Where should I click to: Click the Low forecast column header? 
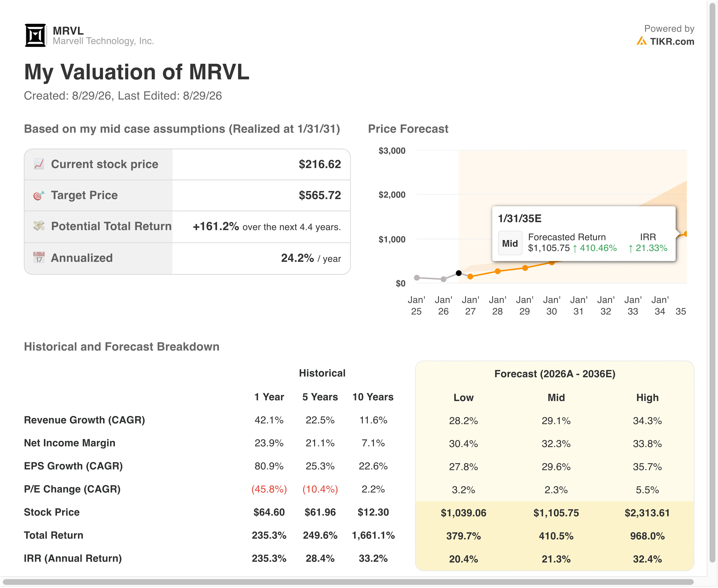(463, 398)
